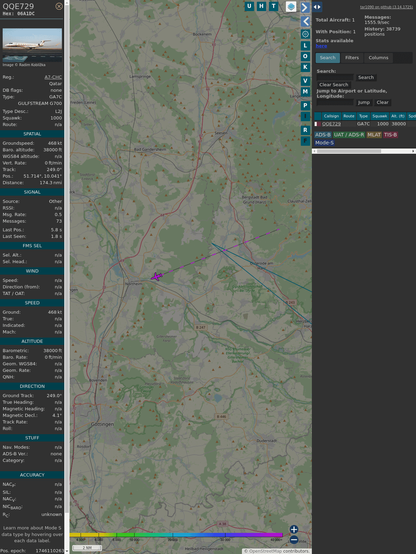Toggle the R map option
The width and height of the screenshot is (416, 554).
tap(305, 130)
